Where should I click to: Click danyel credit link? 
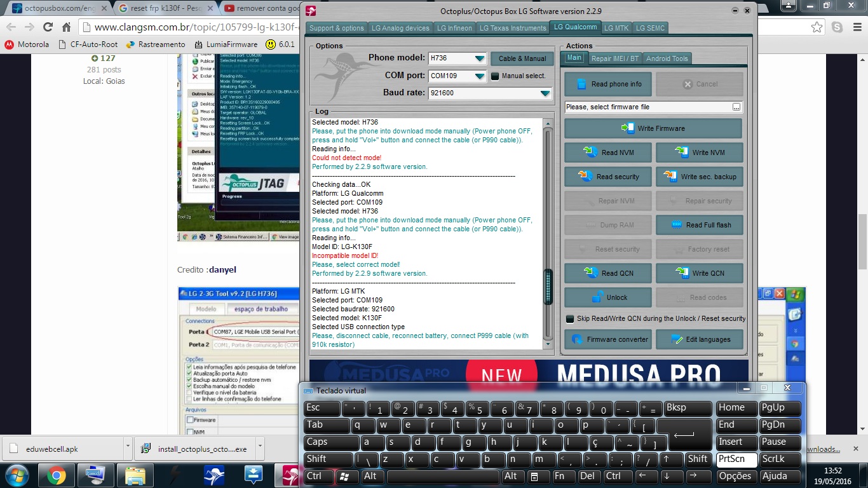[x=222, y=269]
